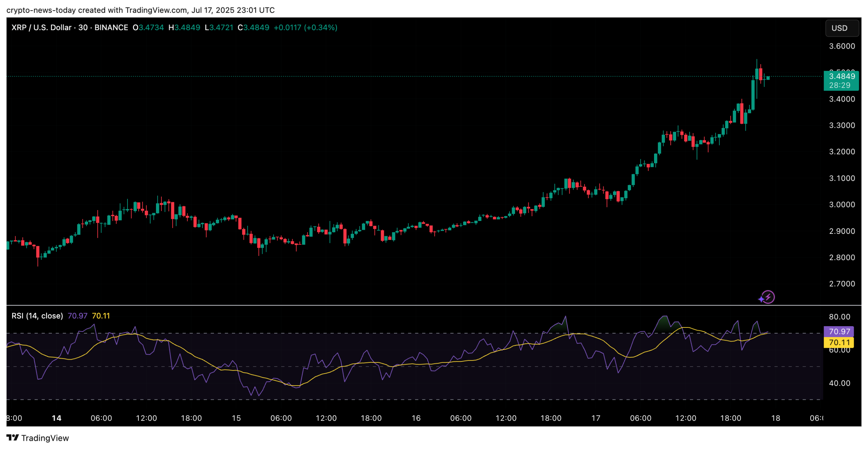Click the latest green candlestick near 3.48
This screenshot has height=449, width=868.
(x=768, y=78)
